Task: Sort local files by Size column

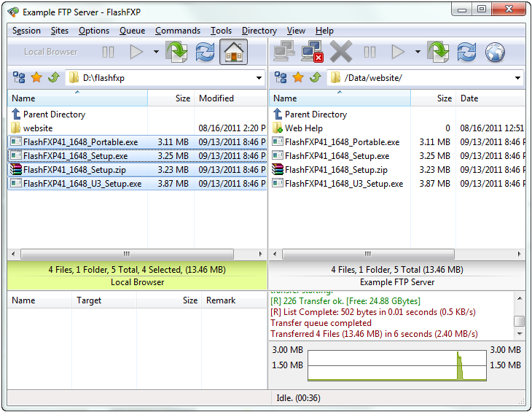Action: [171, 98]
